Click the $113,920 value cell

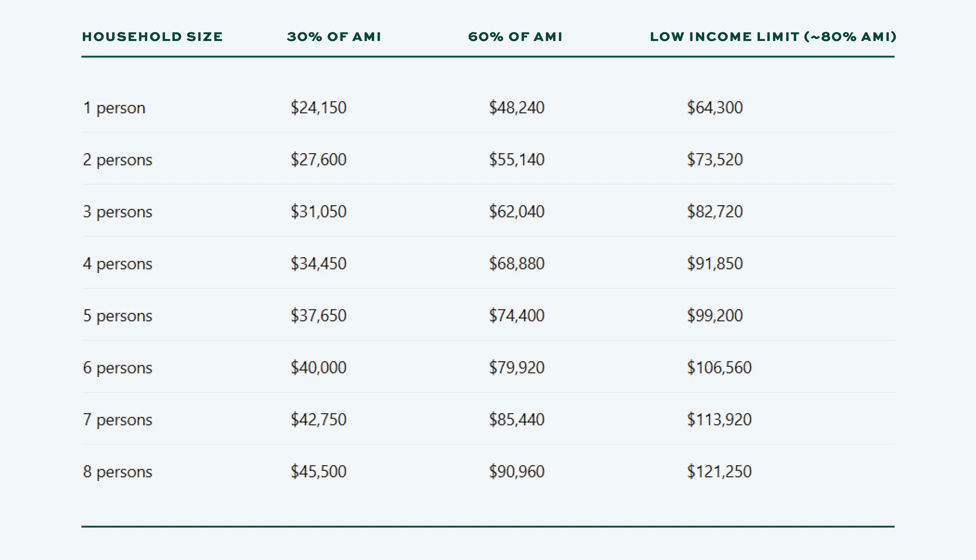[719, 420]
